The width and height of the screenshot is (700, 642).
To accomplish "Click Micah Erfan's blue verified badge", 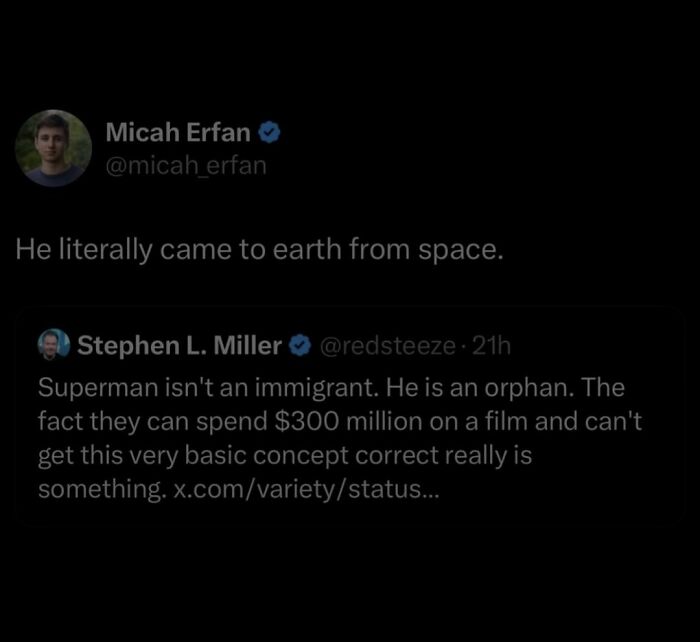I will [269, 133].
